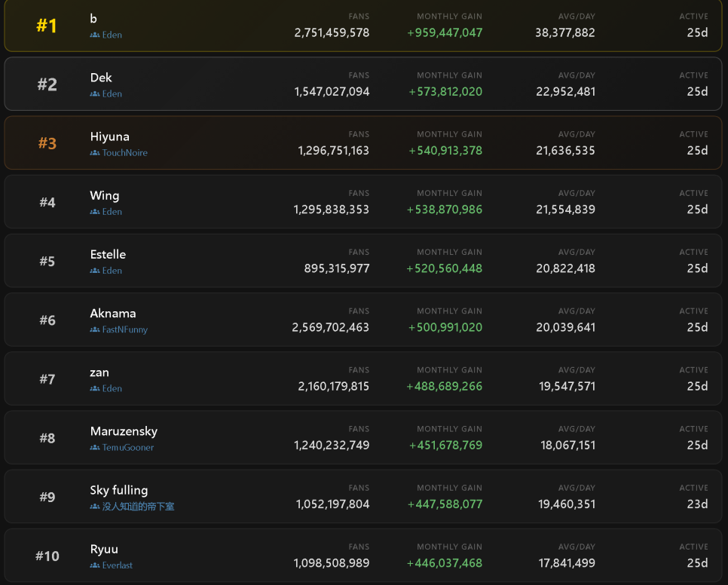Select player name Aknama
728x585 pixels.
point(113,314)
